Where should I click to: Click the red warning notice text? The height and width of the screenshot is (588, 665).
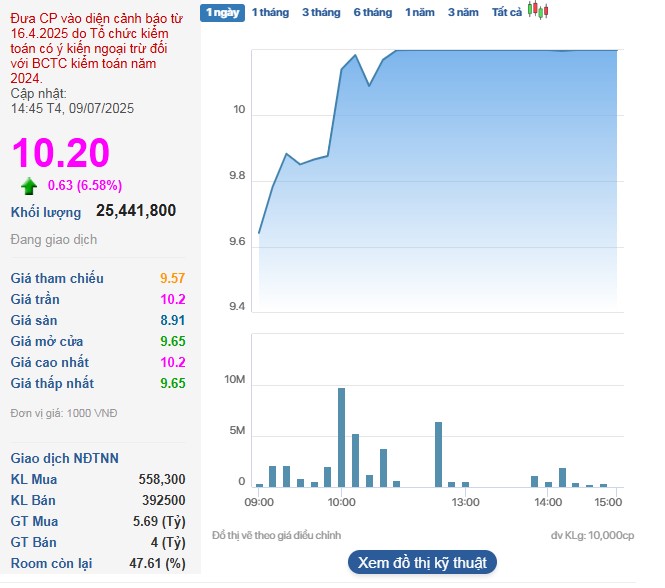point(98,48)
